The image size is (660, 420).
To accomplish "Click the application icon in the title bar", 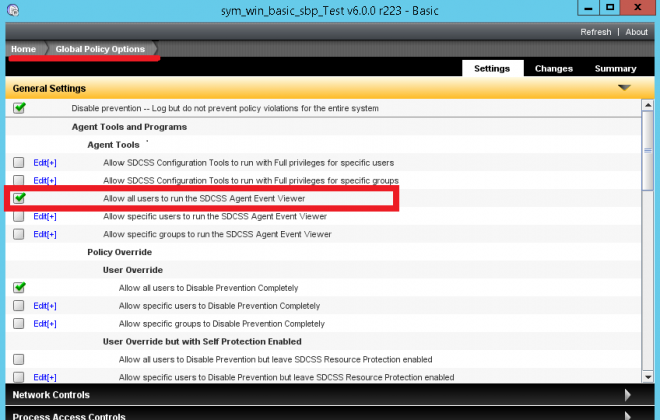I will coord(13,10).
